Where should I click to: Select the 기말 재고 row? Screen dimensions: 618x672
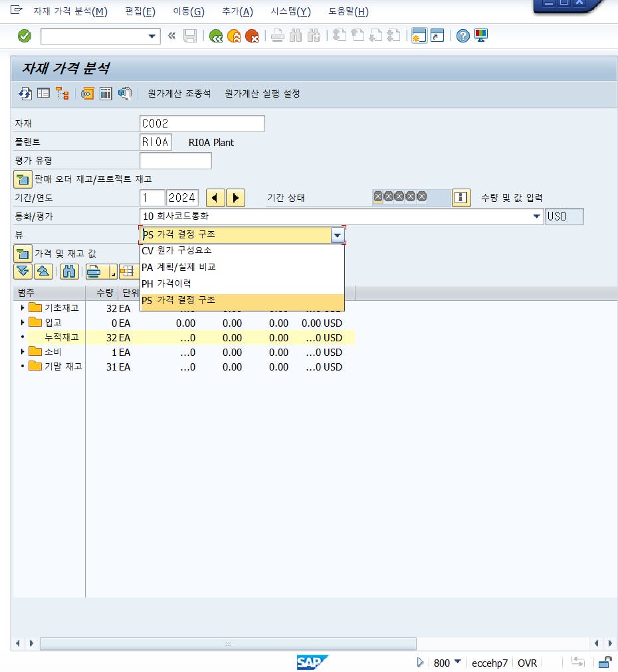click(x=185, y=367)
